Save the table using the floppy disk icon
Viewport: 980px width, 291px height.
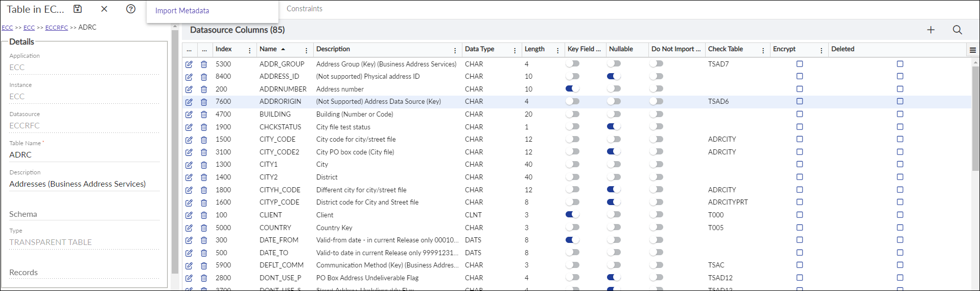pyautogui.click(x=78, y=9)
